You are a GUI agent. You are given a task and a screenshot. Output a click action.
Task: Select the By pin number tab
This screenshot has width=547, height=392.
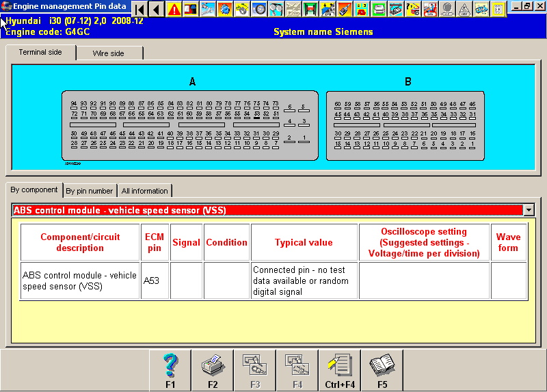(89, 191)
